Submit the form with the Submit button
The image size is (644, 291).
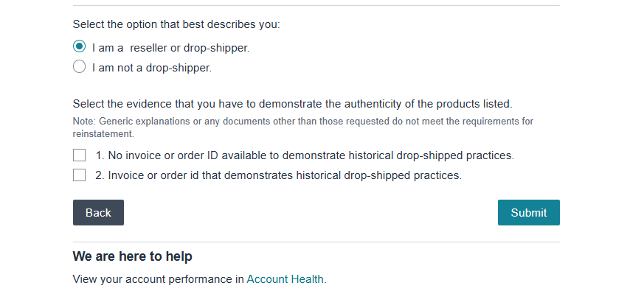coord(529,213)
